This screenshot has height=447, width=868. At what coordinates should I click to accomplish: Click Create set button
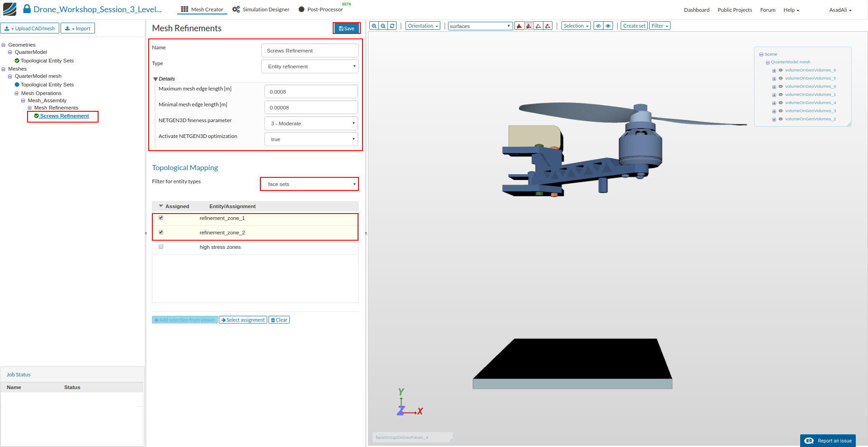tap(634, 26)
